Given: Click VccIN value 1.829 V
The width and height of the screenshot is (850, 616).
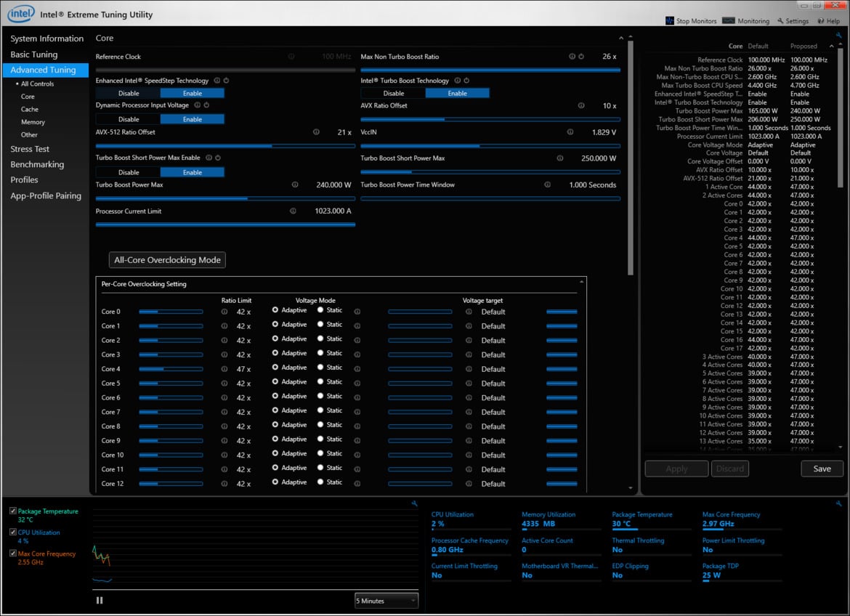Looking at the screenshot, I should click(x=604, y=132).
